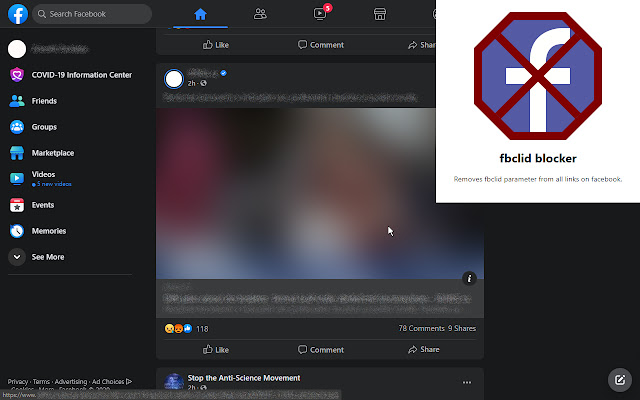The image size is (640, 400).
Task: View the post's reaction emojis
Action: [178, 329]
